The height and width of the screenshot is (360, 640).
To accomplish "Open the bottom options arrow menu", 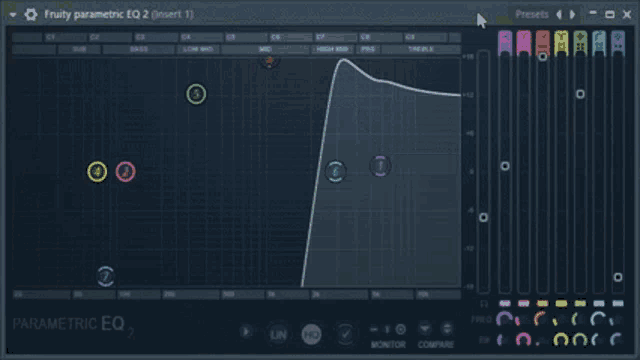I will click(x=246, y=332).
